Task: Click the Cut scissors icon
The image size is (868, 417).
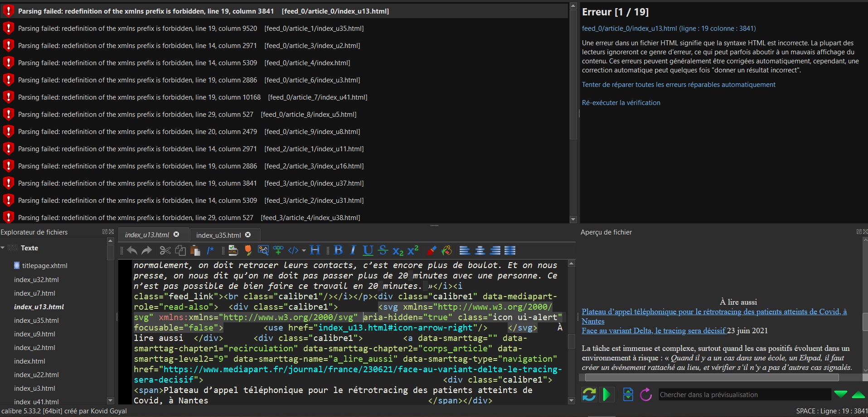Action: tap(165, 250)
